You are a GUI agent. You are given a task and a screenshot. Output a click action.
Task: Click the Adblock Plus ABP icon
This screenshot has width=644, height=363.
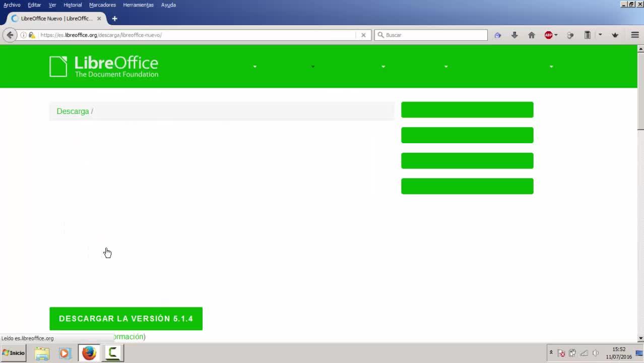coord(548,35)
